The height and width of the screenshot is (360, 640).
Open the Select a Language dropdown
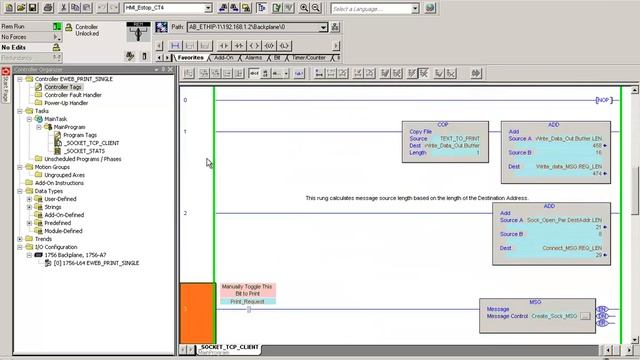415,8
